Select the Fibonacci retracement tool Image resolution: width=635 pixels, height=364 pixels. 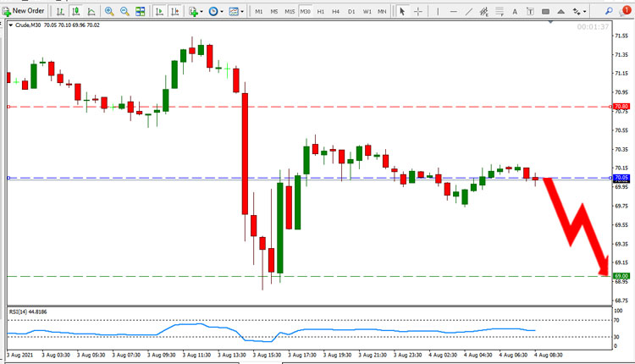point(484,11)
